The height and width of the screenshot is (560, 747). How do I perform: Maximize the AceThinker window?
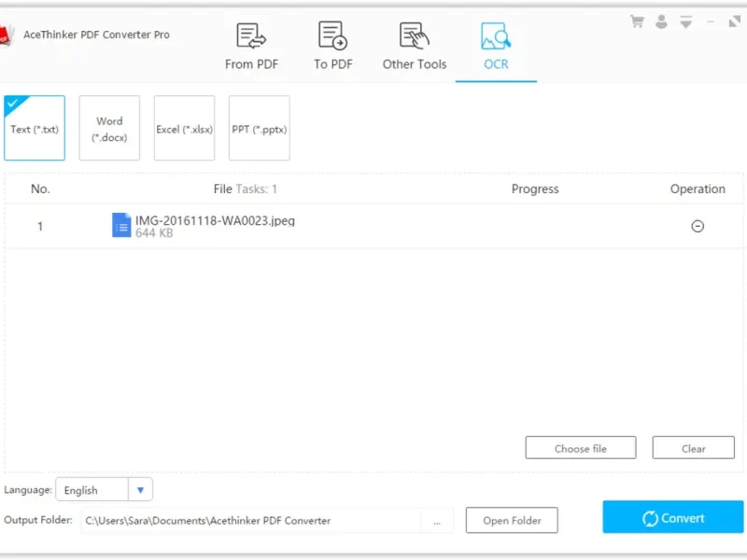point(735,21)
